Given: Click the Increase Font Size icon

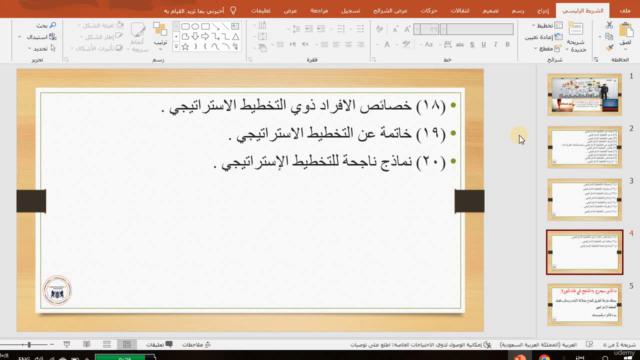Looking at the screenshot, I should pyautogui.click(x=407, y=29).
